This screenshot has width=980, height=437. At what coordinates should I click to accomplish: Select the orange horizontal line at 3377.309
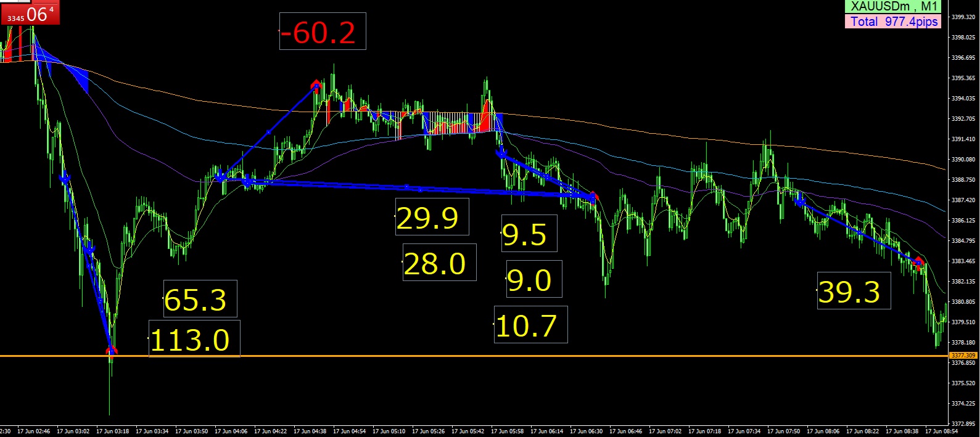click(x=474, y=356)
